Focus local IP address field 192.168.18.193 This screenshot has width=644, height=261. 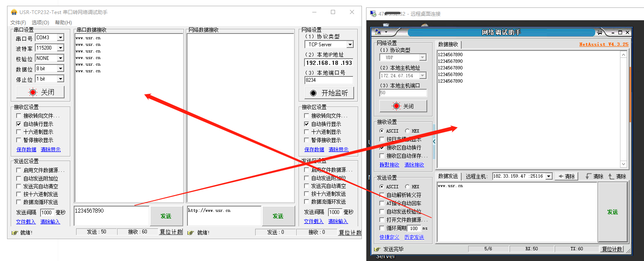tap(329, 63)
